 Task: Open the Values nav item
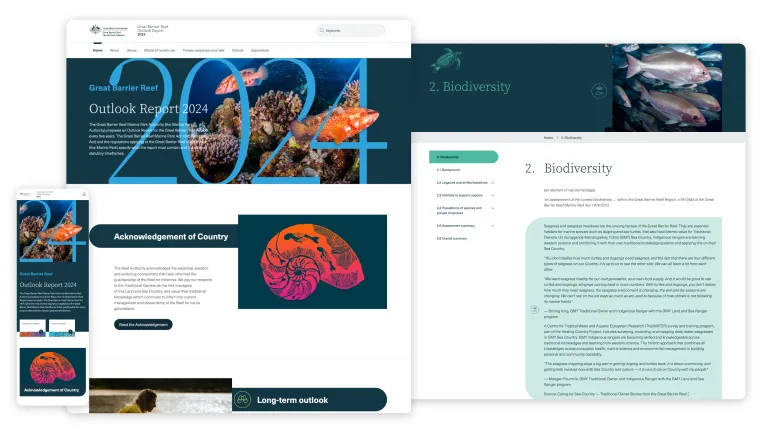coord(132,50)
